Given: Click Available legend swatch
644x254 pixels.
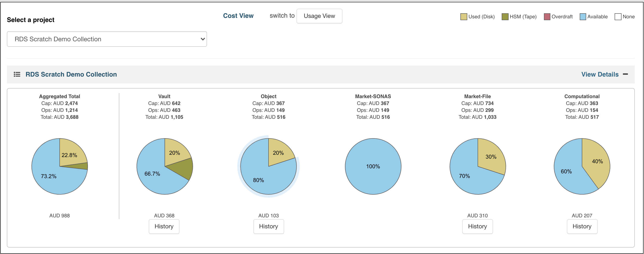Looking at the screenshot, I should pos(583,17).
